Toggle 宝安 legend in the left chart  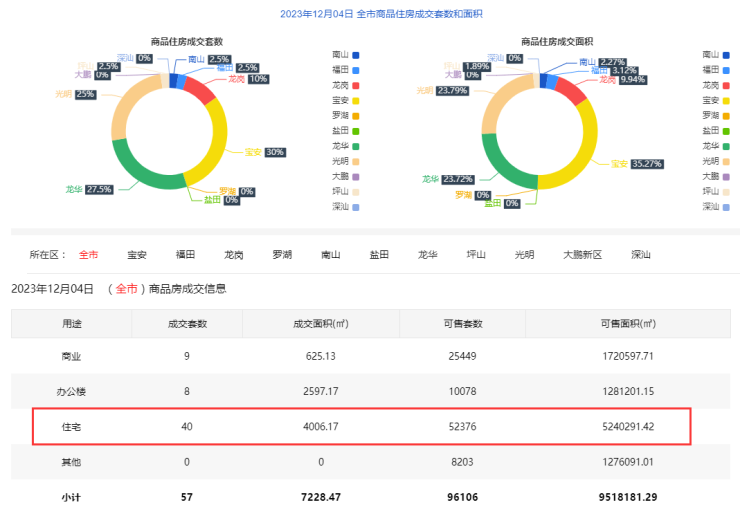click(x=345, y=100)
